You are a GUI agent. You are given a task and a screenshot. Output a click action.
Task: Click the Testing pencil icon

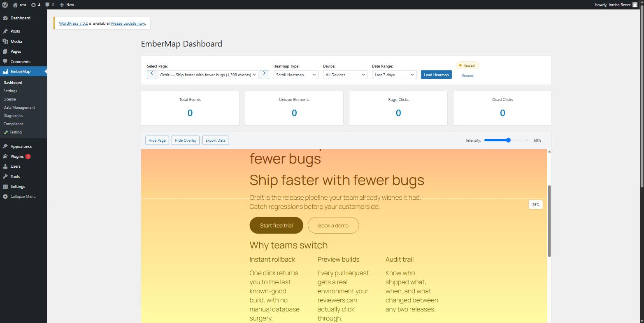tap(6, 132)
